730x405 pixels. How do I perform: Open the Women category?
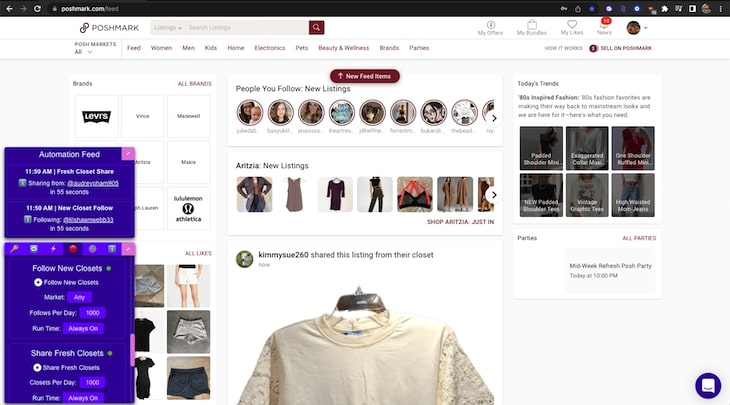tap(161, 48)
